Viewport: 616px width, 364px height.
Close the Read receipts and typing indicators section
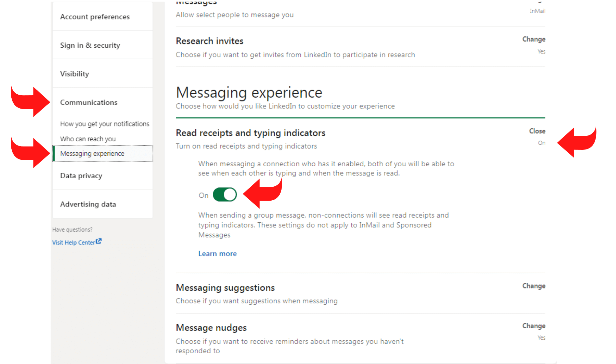click(537, 131)
